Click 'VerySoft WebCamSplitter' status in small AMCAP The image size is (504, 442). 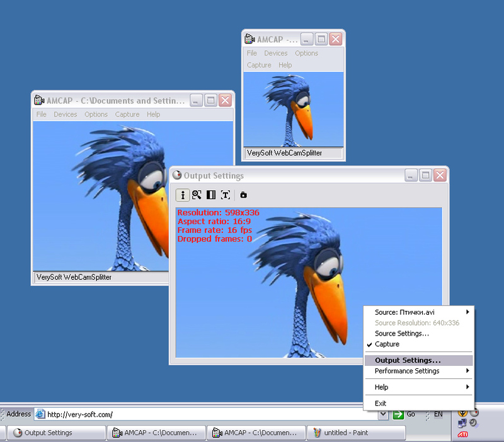point(285,153)
